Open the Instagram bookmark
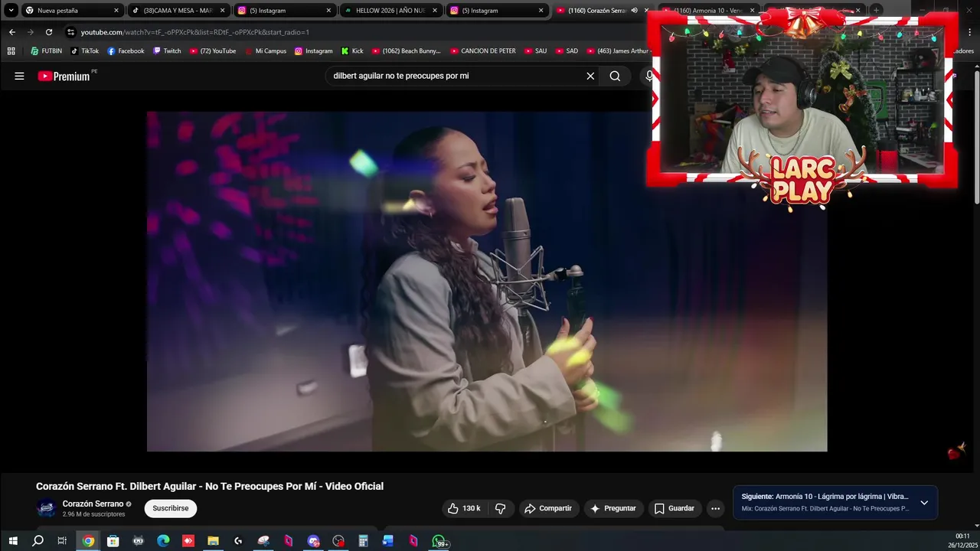This screenshot has width=980, height=551. click(x=313, y=51)
